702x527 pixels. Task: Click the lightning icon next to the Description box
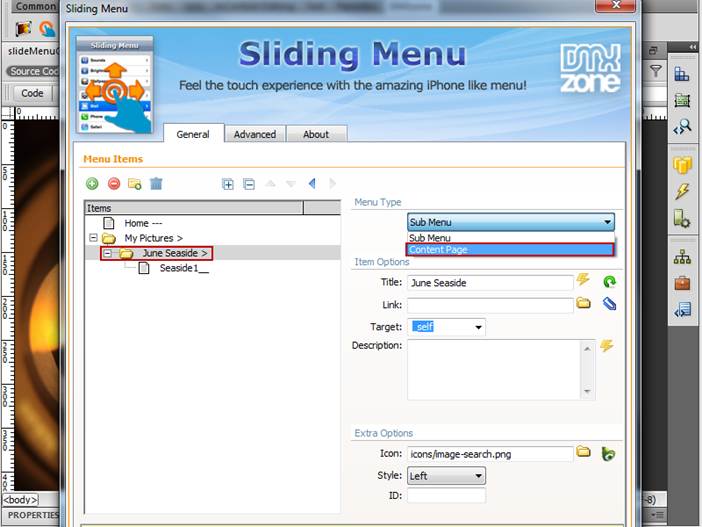pyautogui.click(x=607, y=346)
